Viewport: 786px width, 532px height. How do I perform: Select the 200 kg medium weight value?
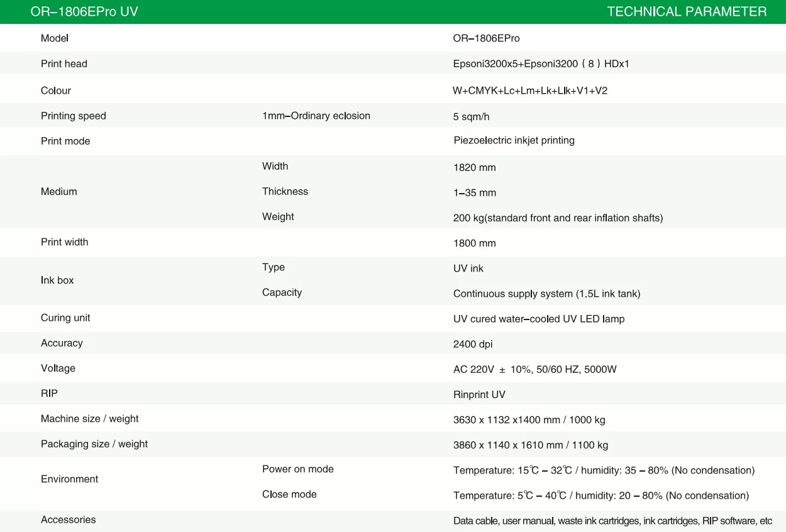tap(558, 218)
